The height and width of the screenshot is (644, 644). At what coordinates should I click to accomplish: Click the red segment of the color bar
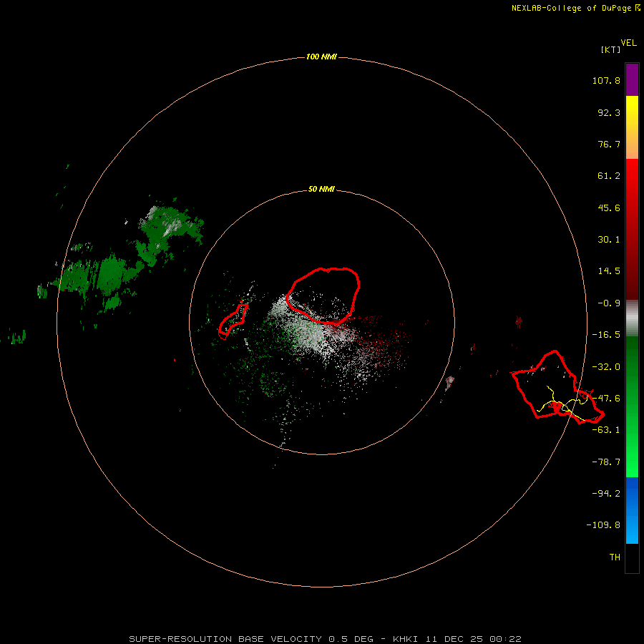tap(632, 229)
